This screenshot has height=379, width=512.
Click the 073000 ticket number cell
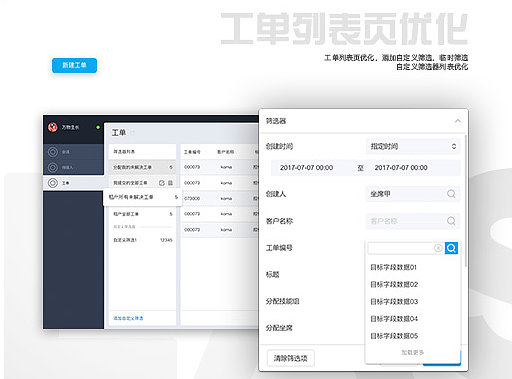[x=192, y=198]
